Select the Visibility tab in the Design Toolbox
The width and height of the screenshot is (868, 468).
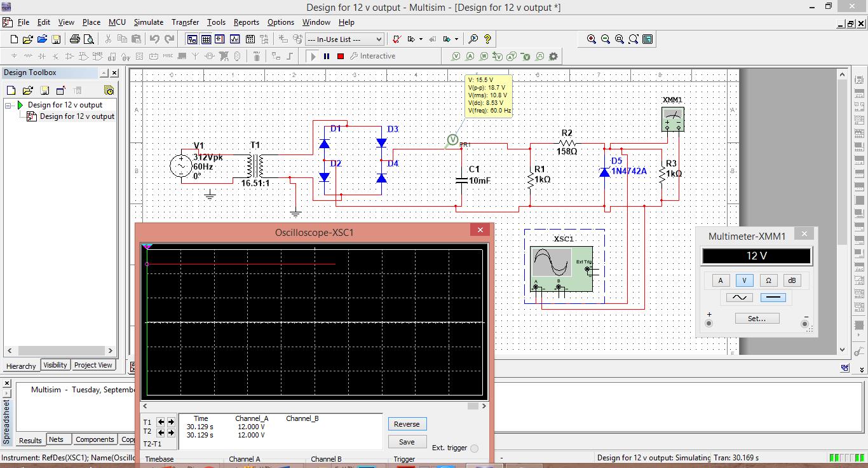[x=55, y=365]
